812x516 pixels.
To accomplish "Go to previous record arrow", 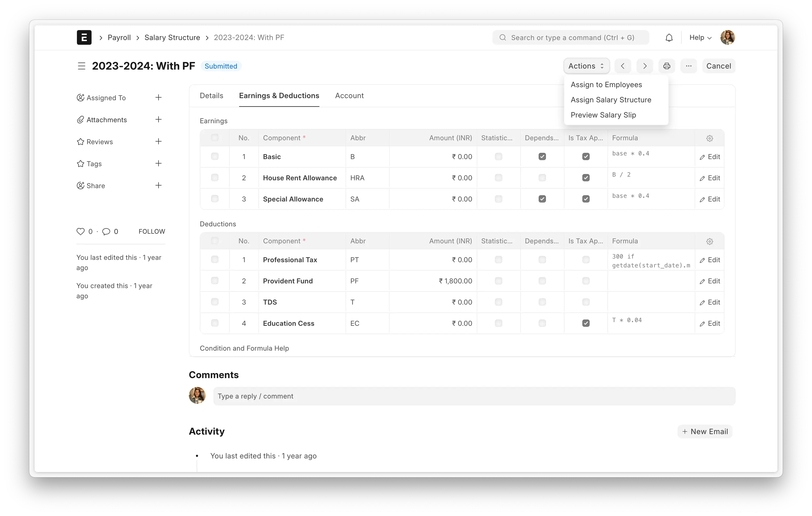I will [x=623, y=66].
